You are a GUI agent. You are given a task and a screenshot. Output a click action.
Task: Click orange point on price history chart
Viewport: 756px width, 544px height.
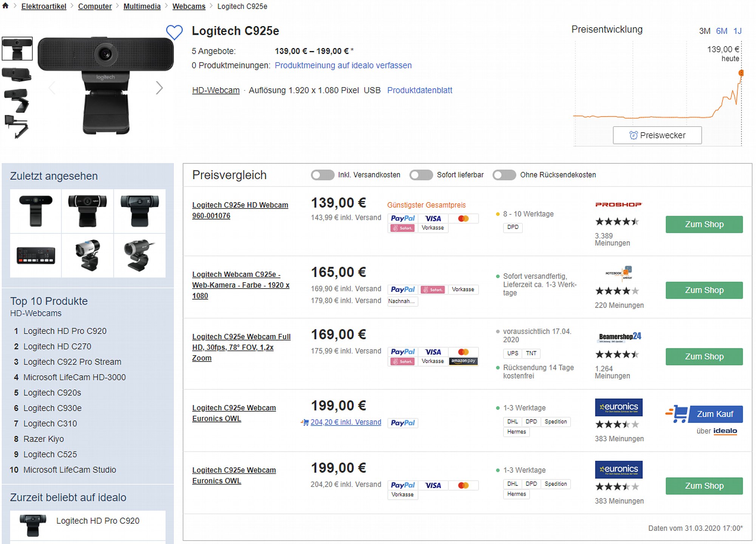click(x=741, y=73)
